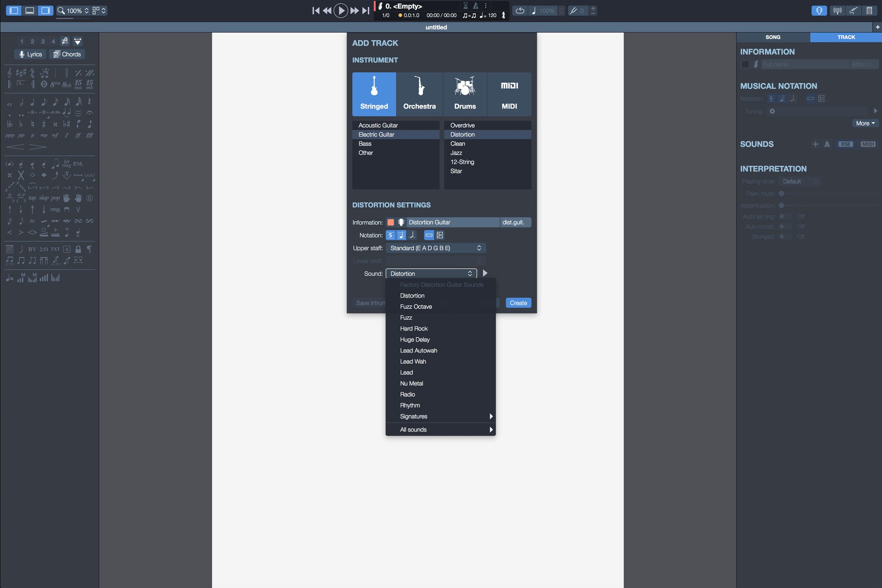Viewport: 882px width, 588px height.
Task: Select the Rhythm sound preset
Action: coord(410,405)
